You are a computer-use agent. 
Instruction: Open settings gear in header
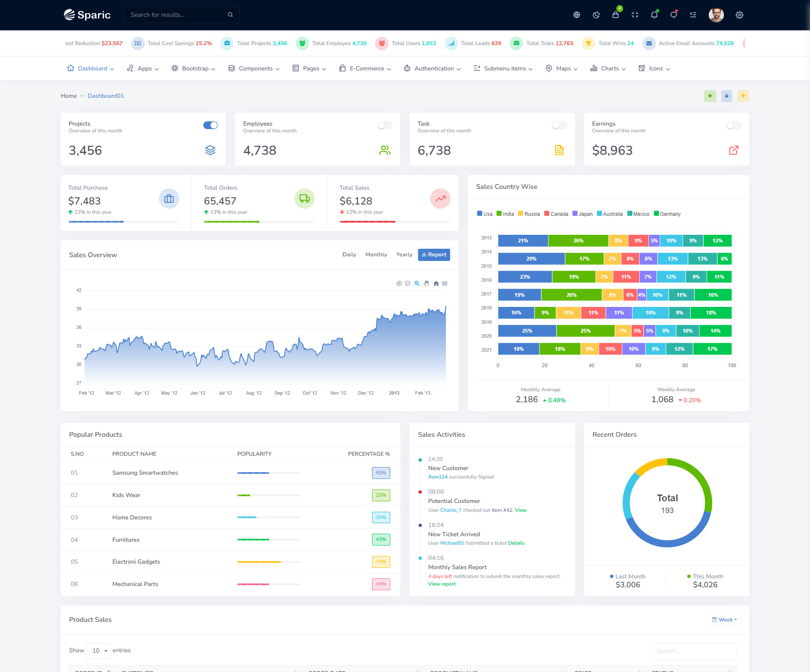pyautogui.click(x=740, y=15)
